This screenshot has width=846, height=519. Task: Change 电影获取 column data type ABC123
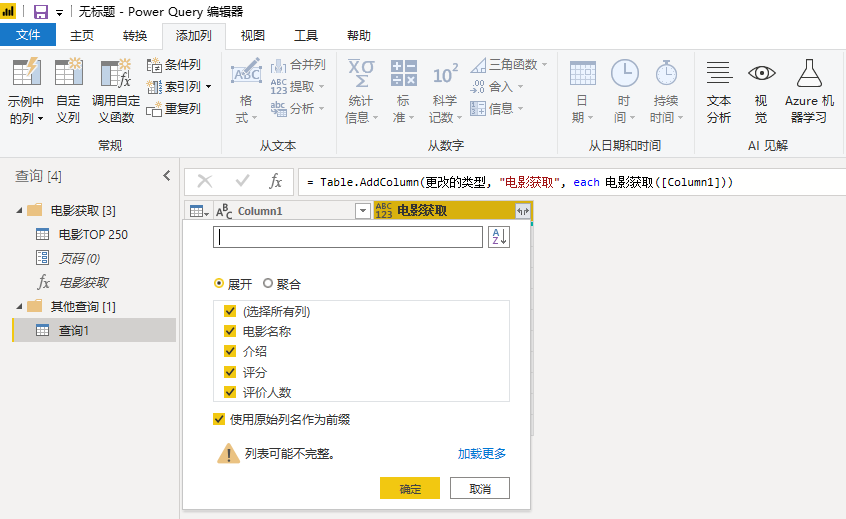pyautogui.click(x=384, y=211)
